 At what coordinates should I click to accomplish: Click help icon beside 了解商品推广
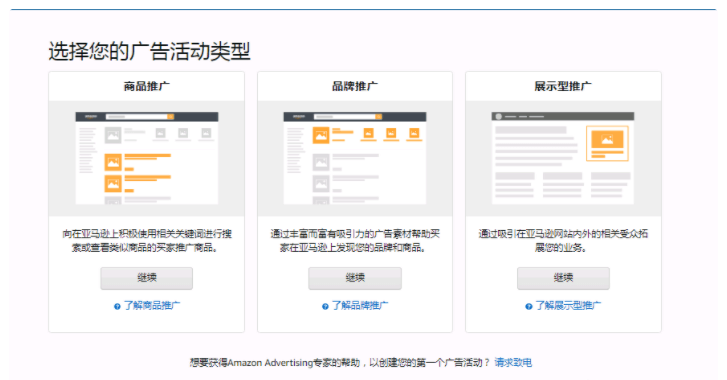117,306
